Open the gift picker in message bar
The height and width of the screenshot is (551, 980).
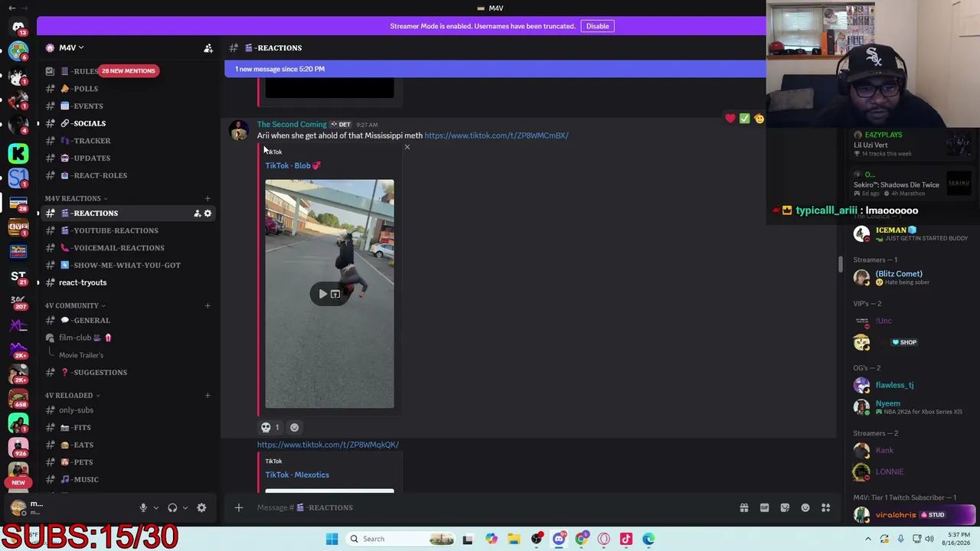coord(743,507)
